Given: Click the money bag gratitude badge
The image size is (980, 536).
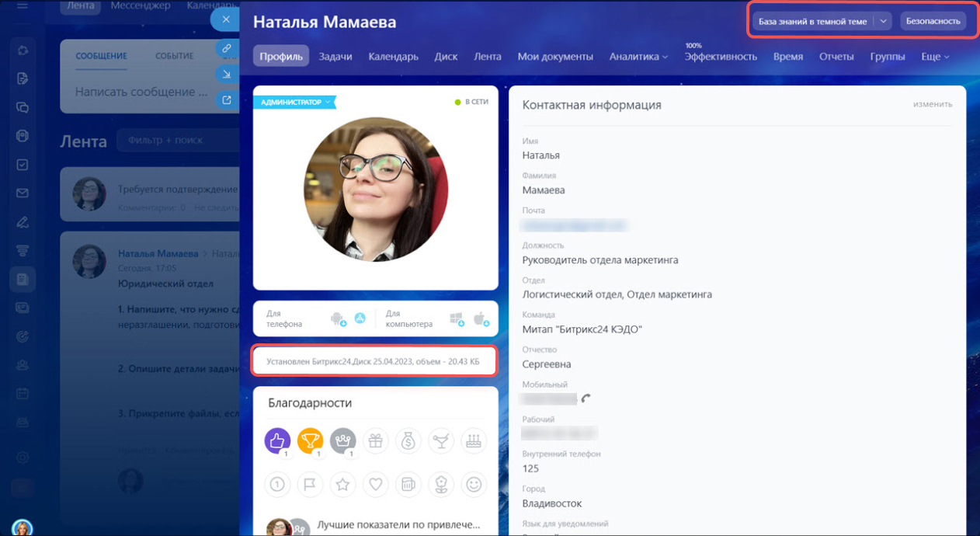Looking at the screenshot, I should 408,440.
